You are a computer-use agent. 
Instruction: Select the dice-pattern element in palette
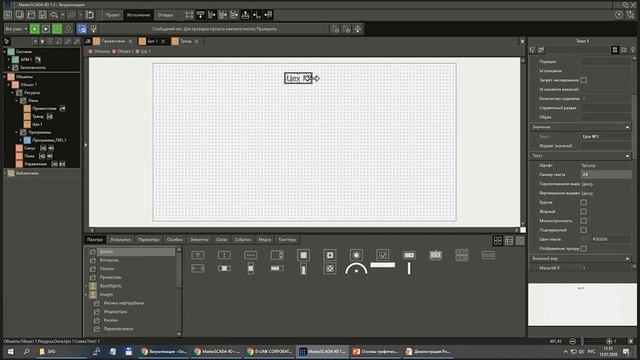pos(330,268)
